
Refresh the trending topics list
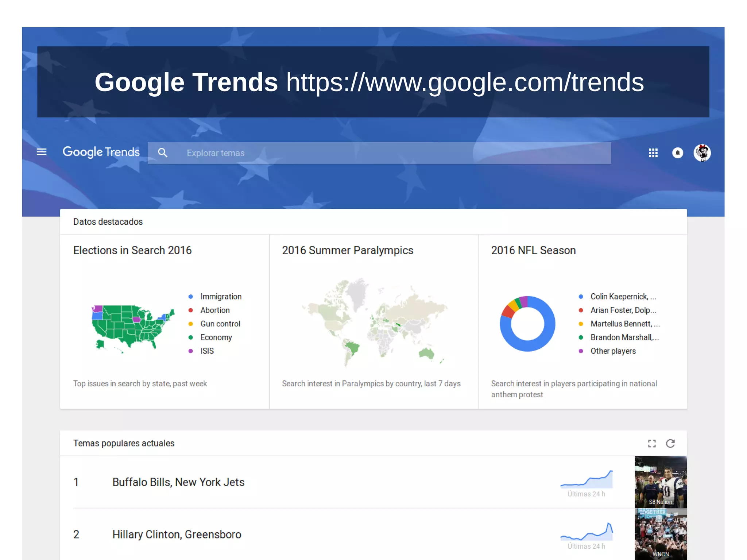coord(670,443)
